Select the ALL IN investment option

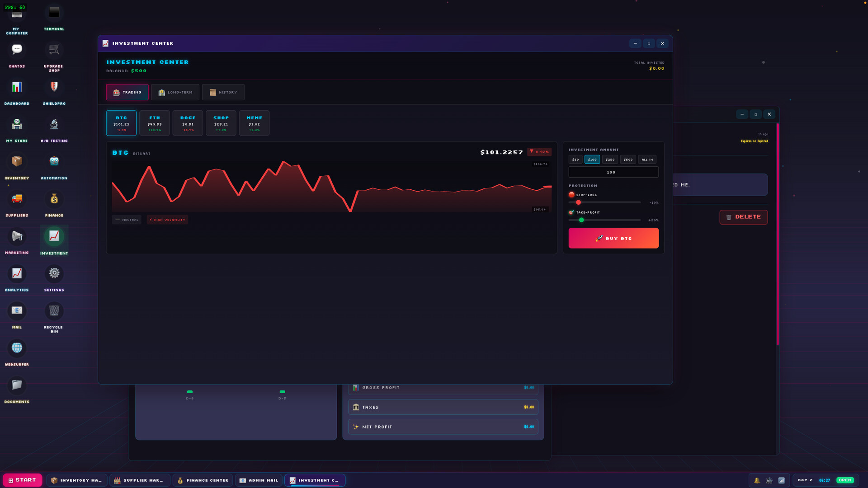647,159
